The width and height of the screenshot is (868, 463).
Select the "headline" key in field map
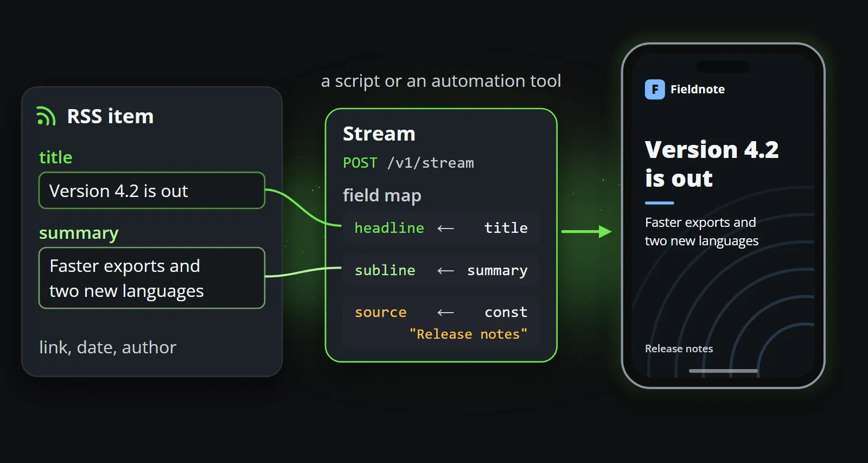[390, 228]
